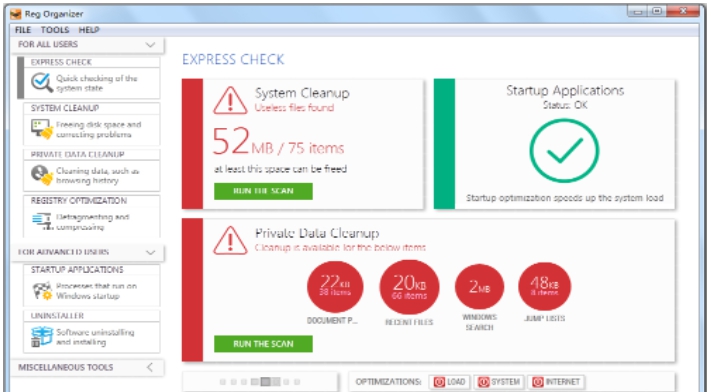The width and height of the screenshot is (711, 392).
Task: Click 'at least this space can be freed'
Action: pos(280,169)
